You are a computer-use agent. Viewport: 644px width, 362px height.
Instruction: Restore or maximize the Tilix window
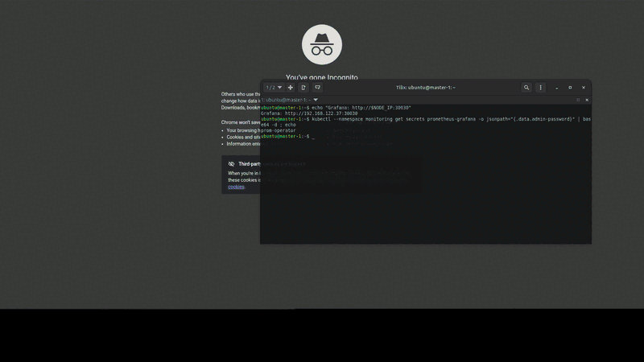pos(570,88)
